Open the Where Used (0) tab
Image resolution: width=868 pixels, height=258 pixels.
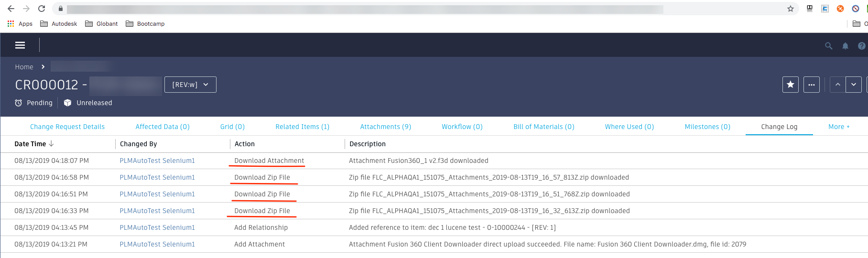(629, 127)
